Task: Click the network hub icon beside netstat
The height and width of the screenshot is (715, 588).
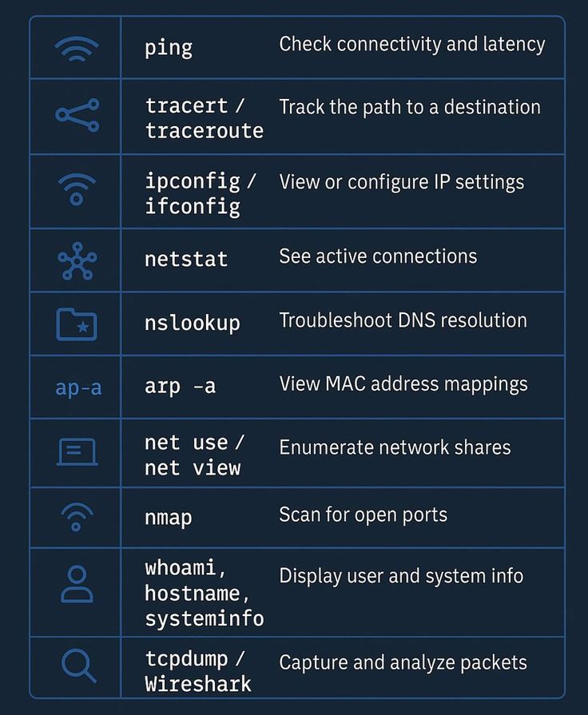Action: click(77, 261)
